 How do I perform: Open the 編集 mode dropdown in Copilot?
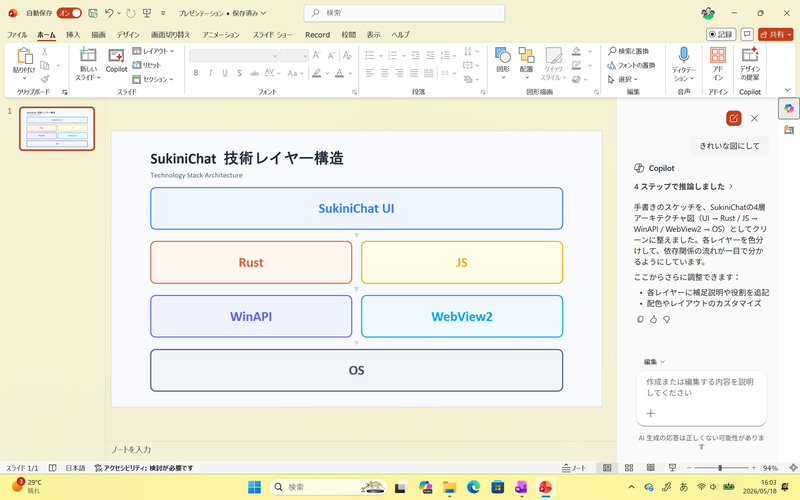pyautogui.click(x=654, y=362)
